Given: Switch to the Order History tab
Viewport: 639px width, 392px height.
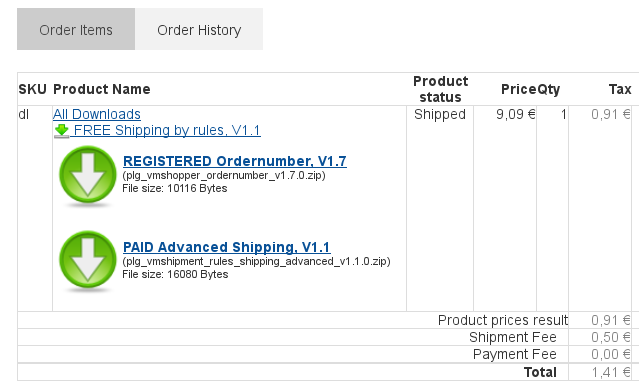Looking at the screenshot, I should click(199, 29).
